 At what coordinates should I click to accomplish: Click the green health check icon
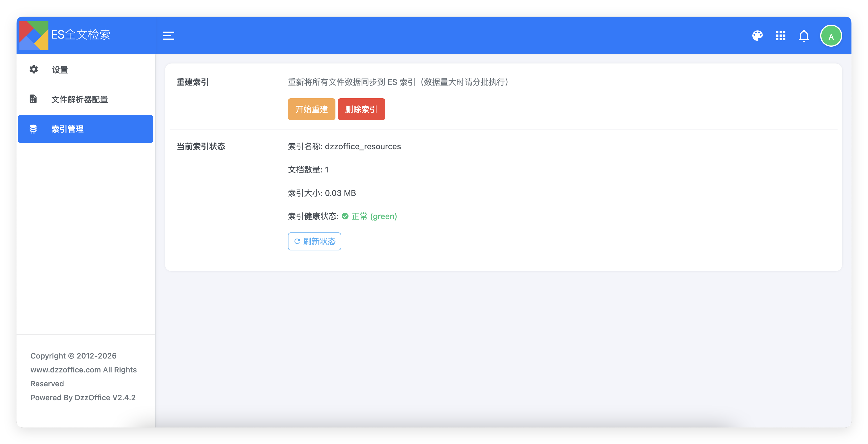tap(345, 216)
